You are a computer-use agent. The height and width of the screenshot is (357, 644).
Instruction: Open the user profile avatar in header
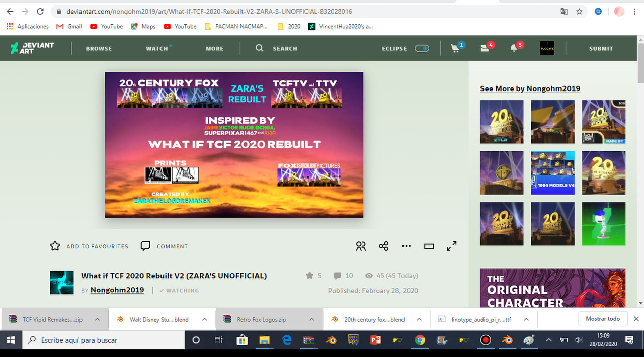pos(547,48)
